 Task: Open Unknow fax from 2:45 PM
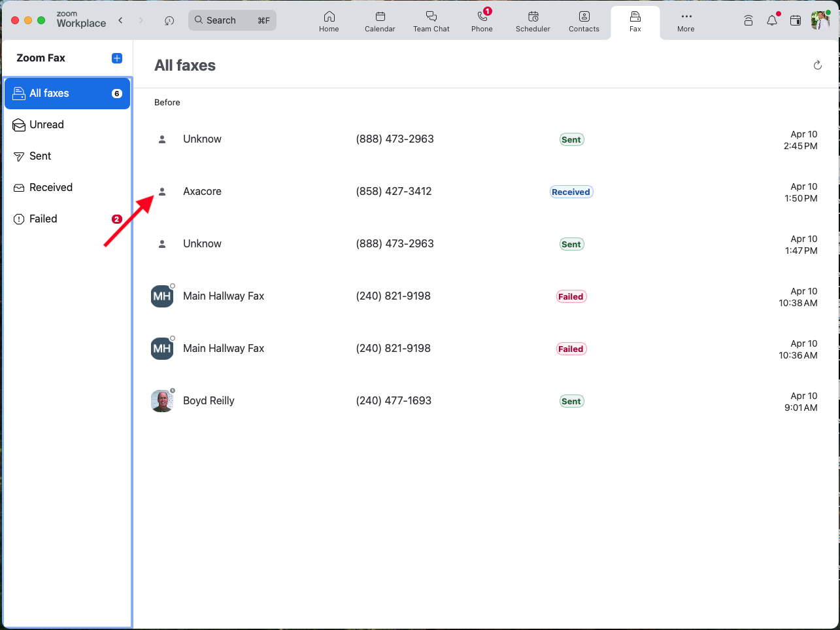point(485,139)
